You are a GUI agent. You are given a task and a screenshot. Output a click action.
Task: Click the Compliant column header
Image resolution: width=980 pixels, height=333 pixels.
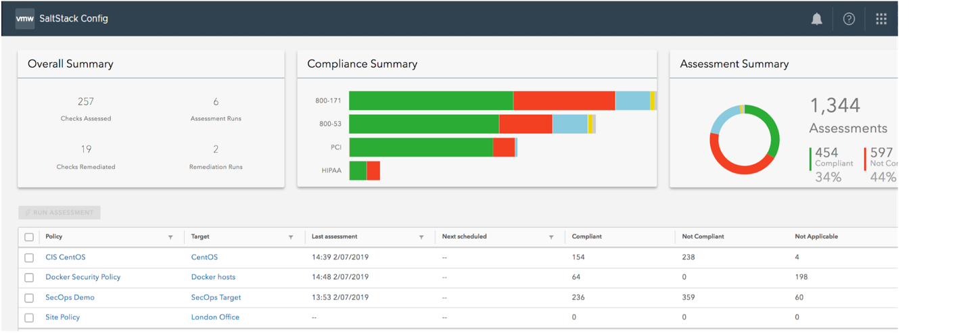pos(586,236)
